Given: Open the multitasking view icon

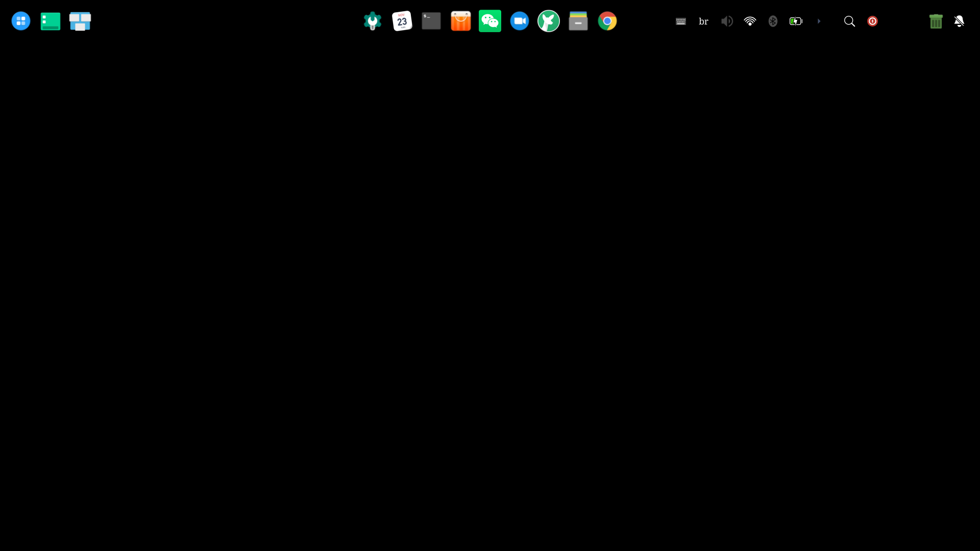Looking at the screenshot, I should (80, 21).
